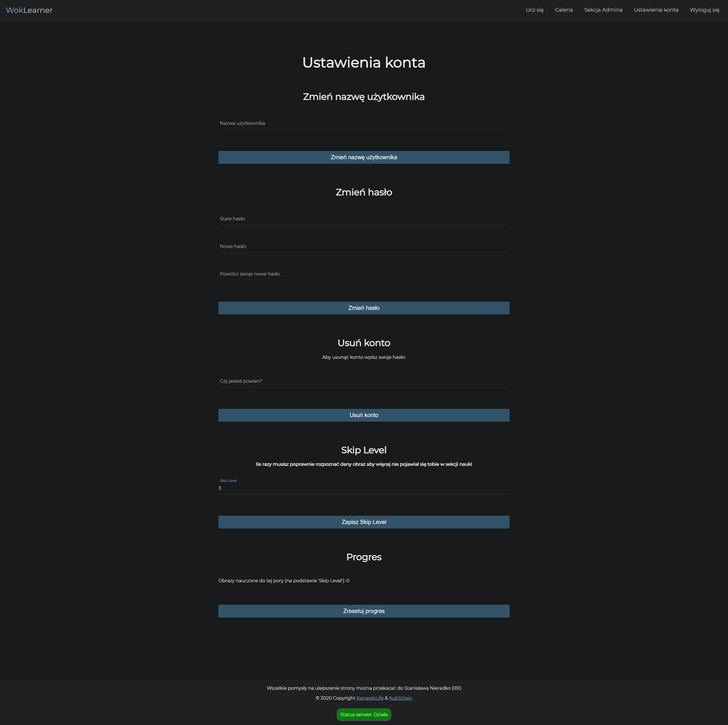728x725 pixels.
Task: Go to Galeria in navbar
Action: 563,10
